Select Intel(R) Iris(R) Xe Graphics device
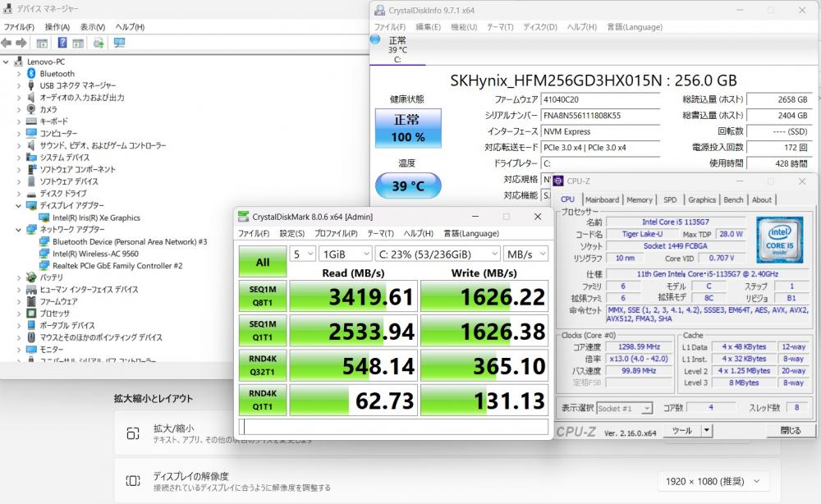Viewport: 821px width, 504px height. coord(96,218)
